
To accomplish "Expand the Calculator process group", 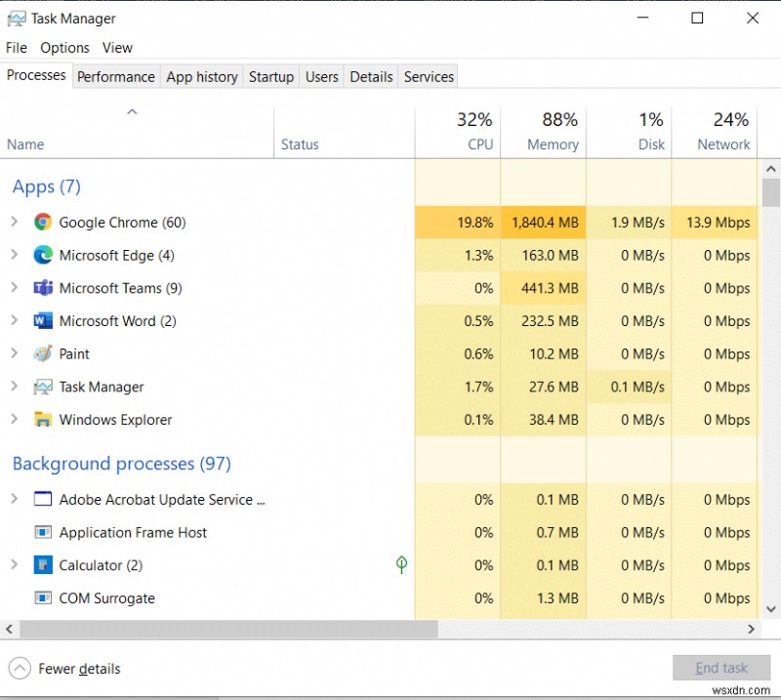I will coord(14,565).
